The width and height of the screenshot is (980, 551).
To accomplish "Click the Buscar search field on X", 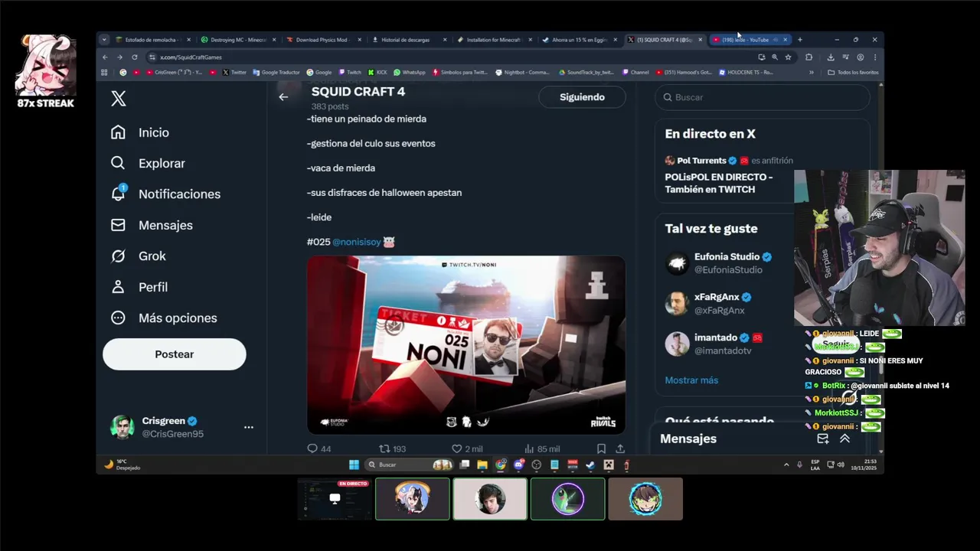I will tap(763, 97).
